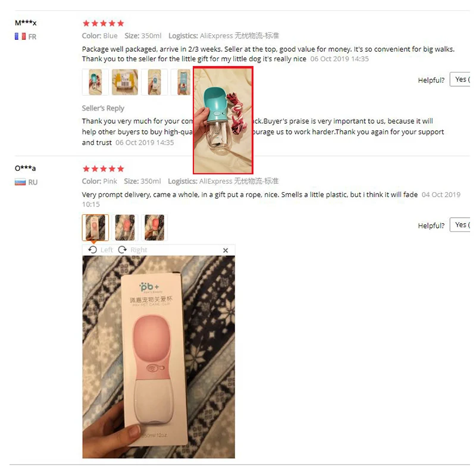Mark M***x's review as helpful with Yes
The height and width of the screenshot is (476, 476).
click(460, 79)
